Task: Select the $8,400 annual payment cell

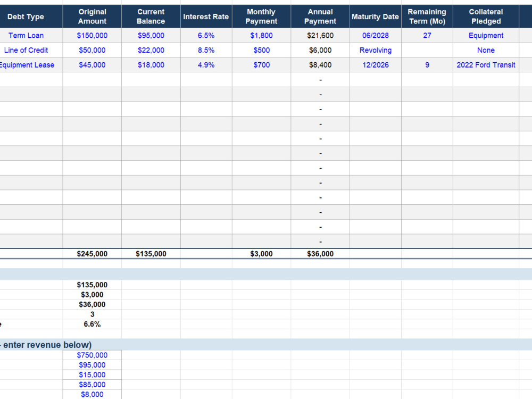Action: tap(320, 65)
